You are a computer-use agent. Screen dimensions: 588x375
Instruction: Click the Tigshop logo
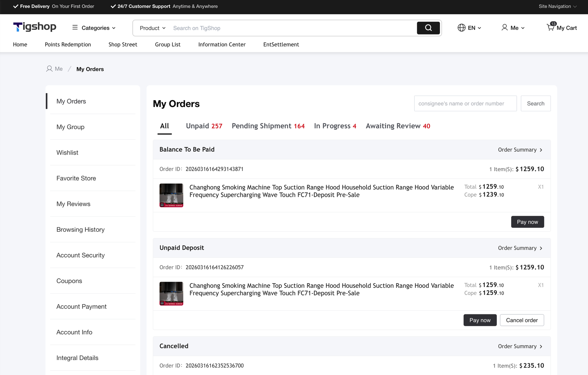[x=35, y=27]
